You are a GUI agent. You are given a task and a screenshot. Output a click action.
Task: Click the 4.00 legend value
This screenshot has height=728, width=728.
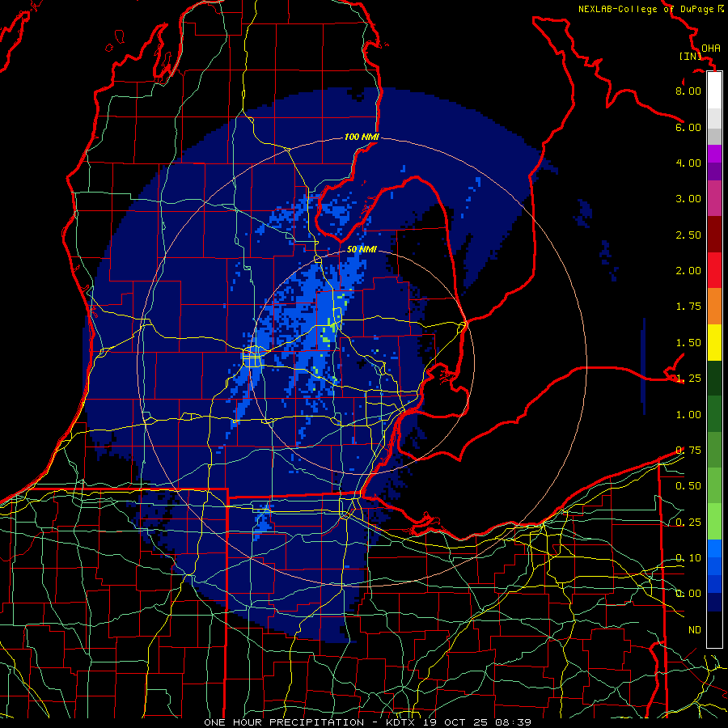[x=688, y=163]
